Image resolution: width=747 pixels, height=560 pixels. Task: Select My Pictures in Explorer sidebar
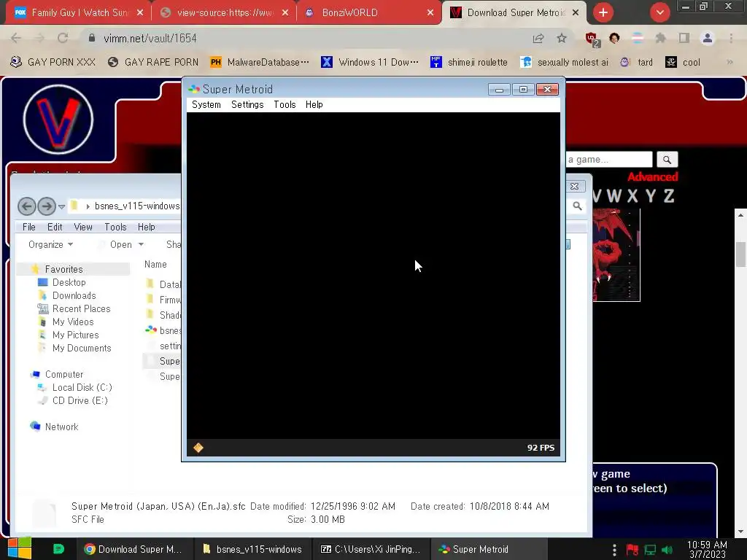click(75, 335)
